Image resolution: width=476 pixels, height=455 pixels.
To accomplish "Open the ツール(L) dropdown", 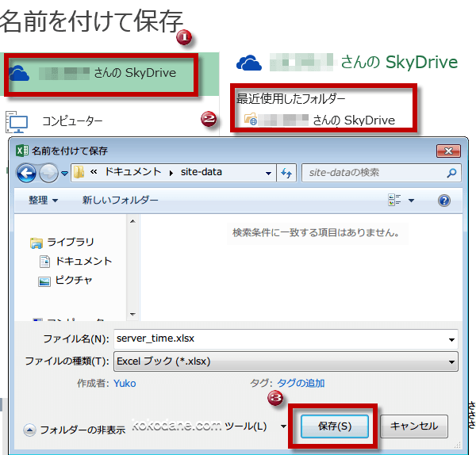I will [x=255, y=426].
